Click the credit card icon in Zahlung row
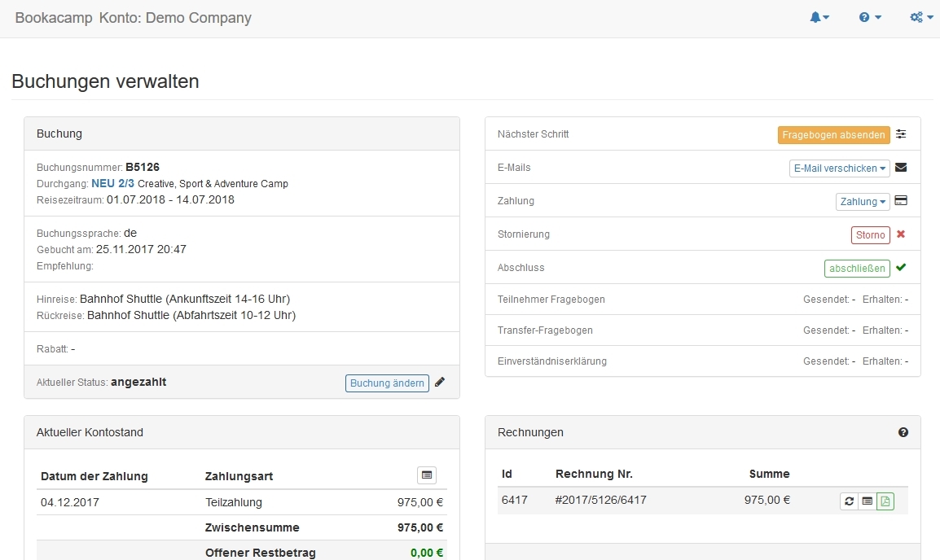Screen dimensions: 940x560 (x=901, y=201)
